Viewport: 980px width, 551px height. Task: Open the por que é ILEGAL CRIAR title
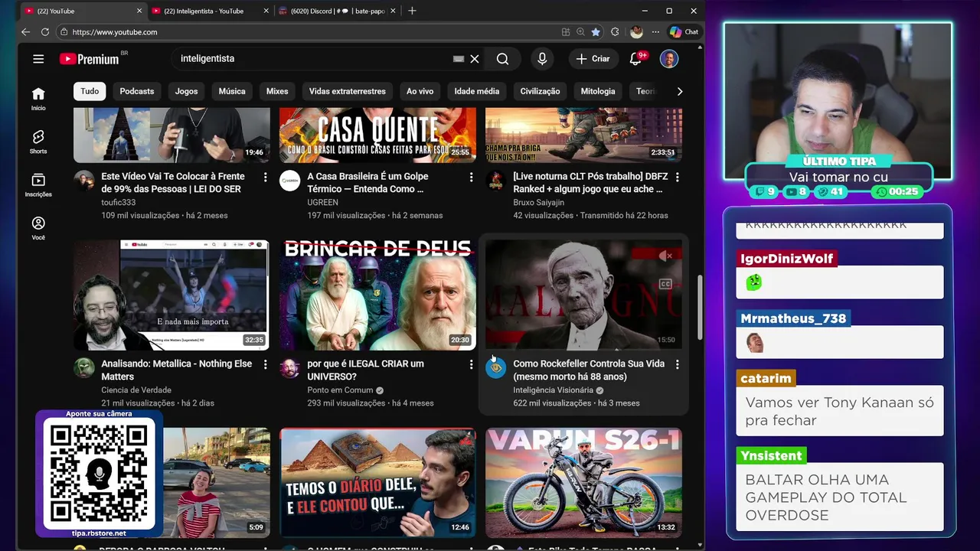365,370
